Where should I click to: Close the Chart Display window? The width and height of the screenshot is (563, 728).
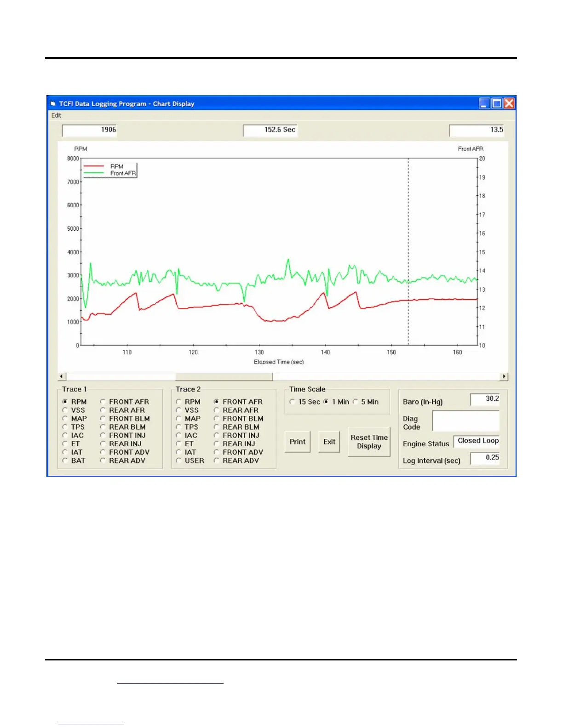(x=509, y=103)
